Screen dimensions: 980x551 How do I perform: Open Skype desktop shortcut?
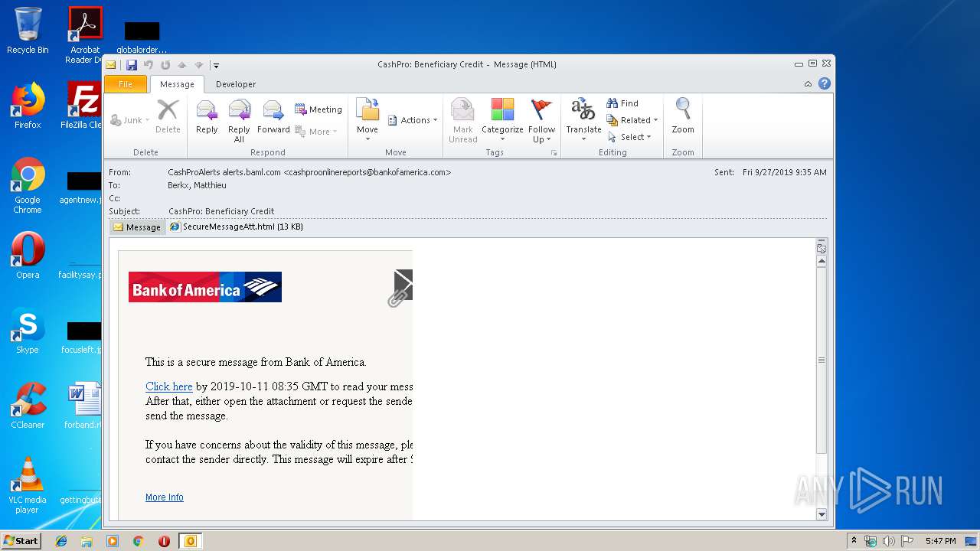point(28,331)
